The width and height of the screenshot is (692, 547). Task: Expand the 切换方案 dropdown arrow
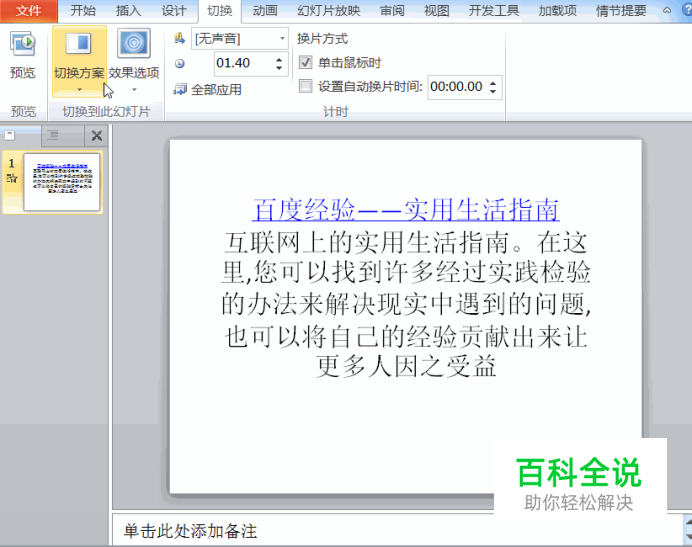79,90
